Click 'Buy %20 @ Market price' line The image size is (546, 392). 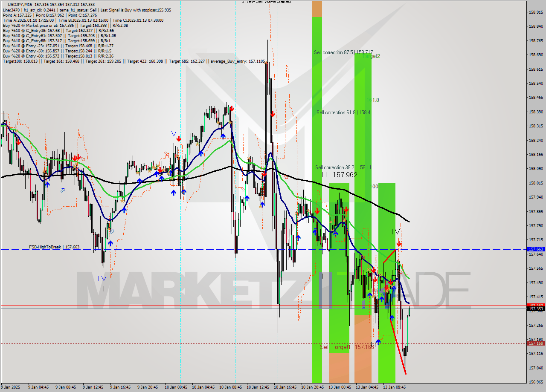click(65, 25)
